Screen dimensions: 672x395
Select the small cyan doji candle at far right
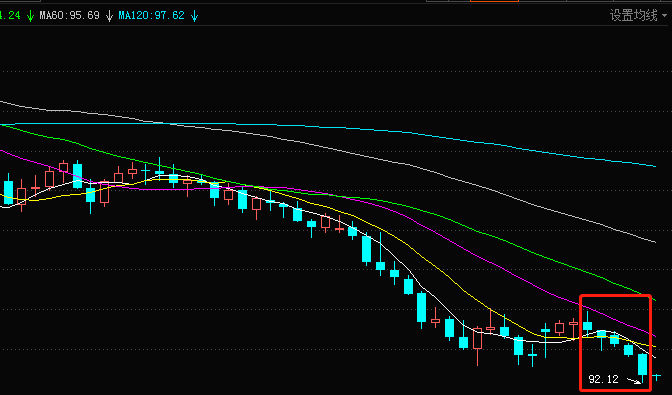tap(656, 377)
